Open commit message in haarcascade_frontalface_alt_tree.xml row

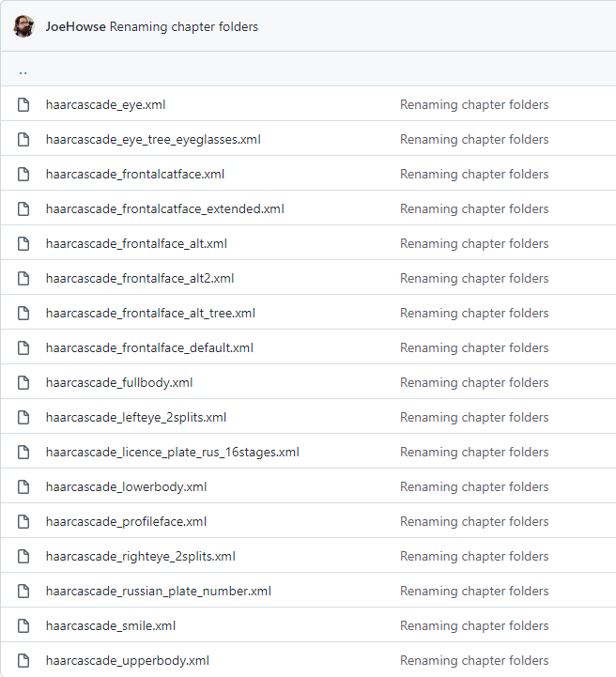tap(474, 313)
